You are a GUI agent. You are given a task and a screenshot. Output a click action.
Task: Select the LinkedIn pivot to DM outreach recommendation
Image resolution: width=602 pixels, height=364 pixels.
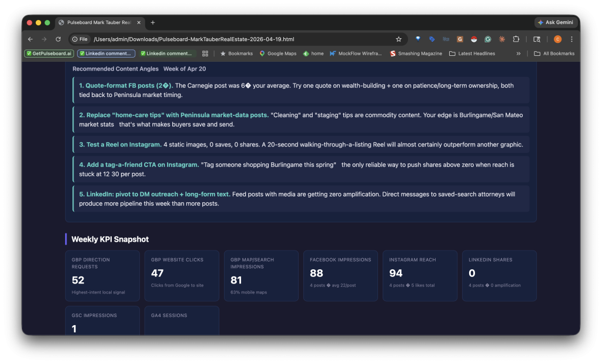[300, 199]
